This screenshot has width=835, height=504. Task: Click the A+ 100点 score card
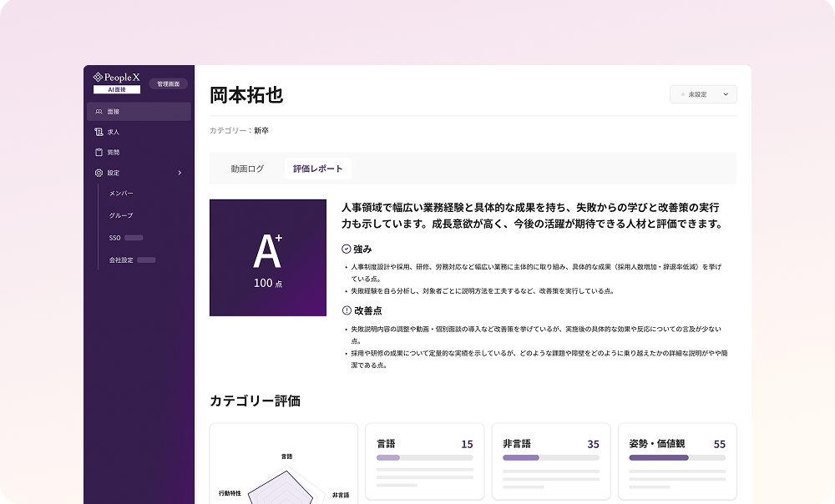[x=267, y=258]
